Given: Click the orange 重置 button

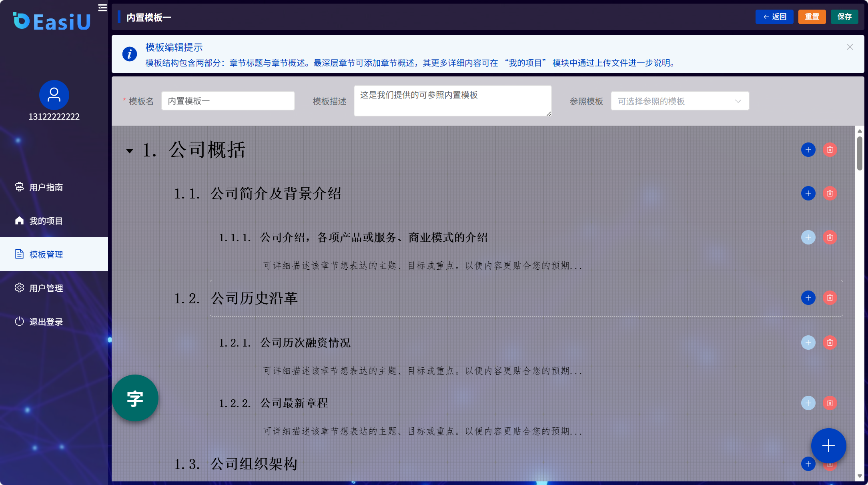Looking at the screenshot, I should pyautogui.click(x=812, y=17).
